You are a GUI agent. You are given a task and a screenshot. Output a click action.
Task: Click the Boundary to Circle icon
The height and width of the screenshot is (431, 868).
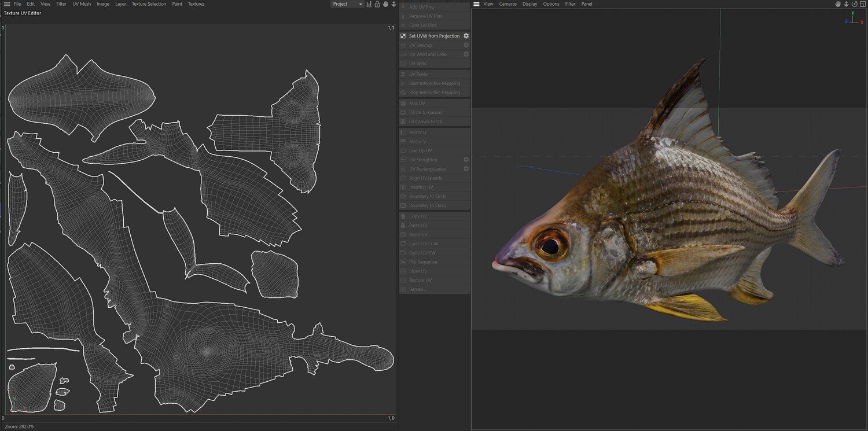(403, 197)
